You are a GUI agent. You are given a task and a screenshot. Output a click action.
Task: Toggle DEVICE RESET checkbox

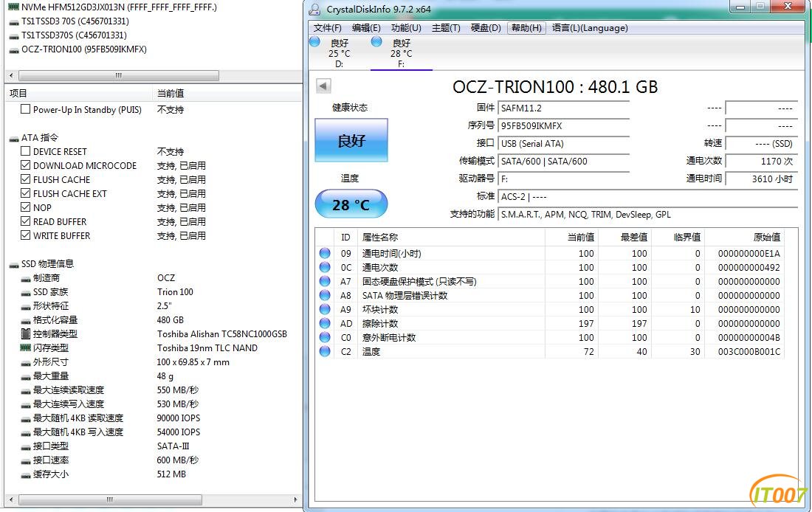[25, 151]
